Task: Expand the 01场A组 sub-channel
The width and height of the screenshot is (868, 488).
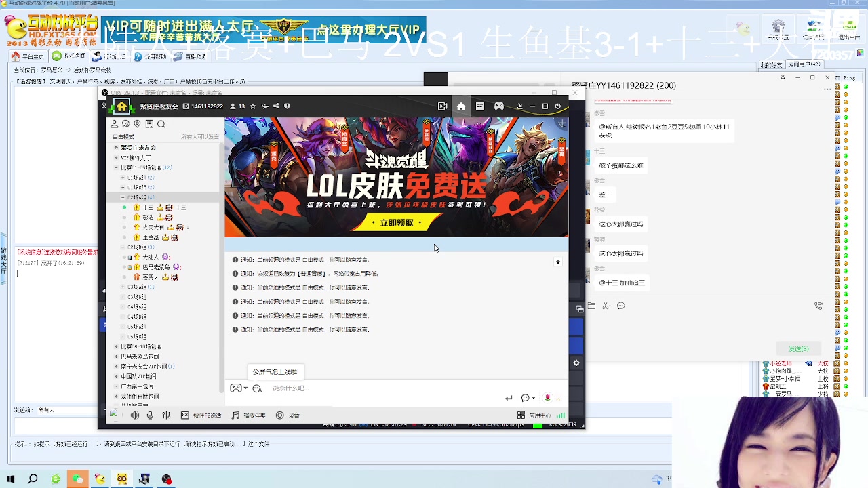Action: pos(123,178)
